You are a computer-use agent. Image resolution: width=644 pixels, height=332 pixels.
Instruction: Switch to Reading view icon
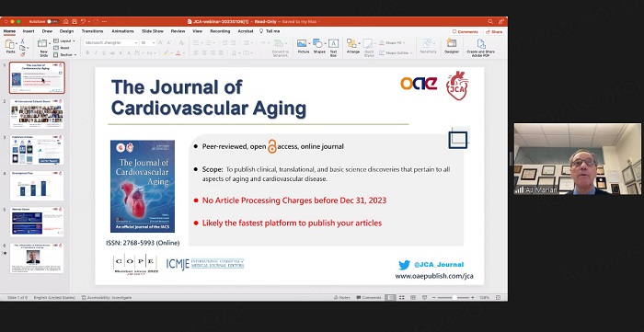tap(413, 298)
